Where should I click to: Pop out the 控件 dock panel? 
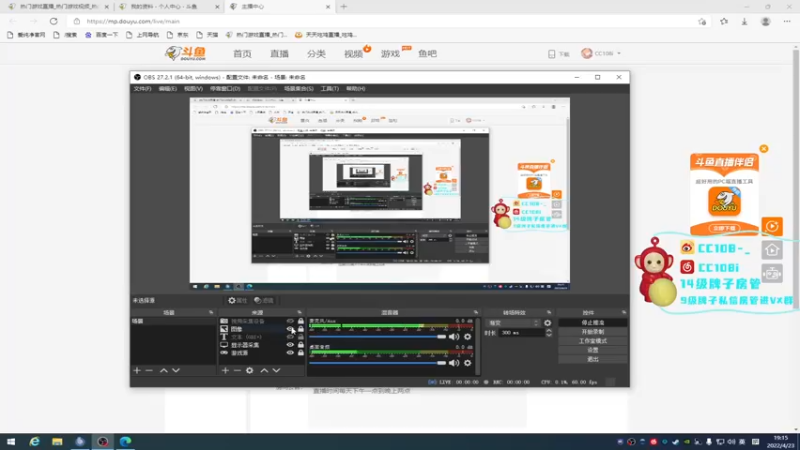(623, 312)
